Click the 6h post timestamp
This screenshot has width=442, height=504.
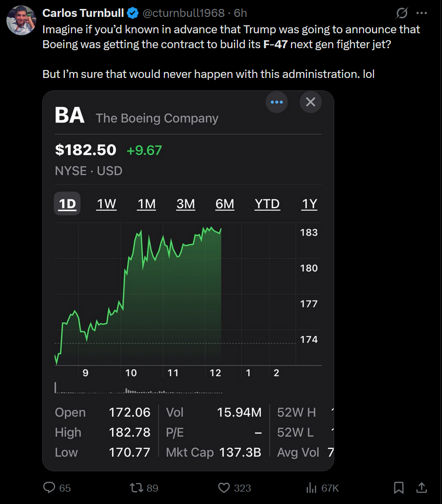pos(240,13)
